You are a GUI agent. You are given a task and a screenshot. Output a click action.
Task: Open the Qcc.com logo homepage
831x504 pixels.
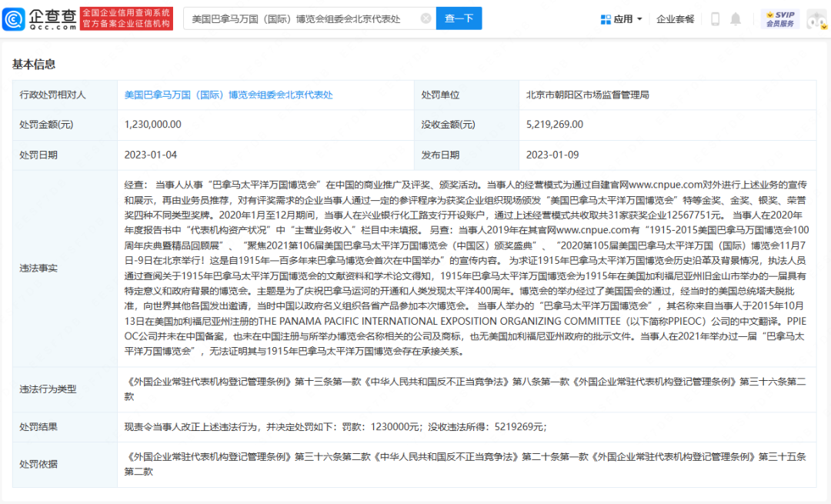point(40,18)
